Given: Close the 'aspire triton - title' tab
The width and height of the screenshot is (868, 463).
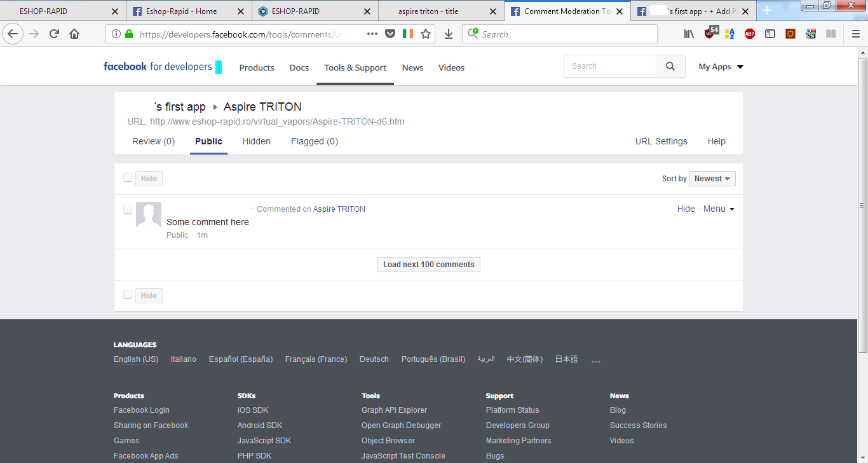Looking at the screenshot, I should point(493,11).
